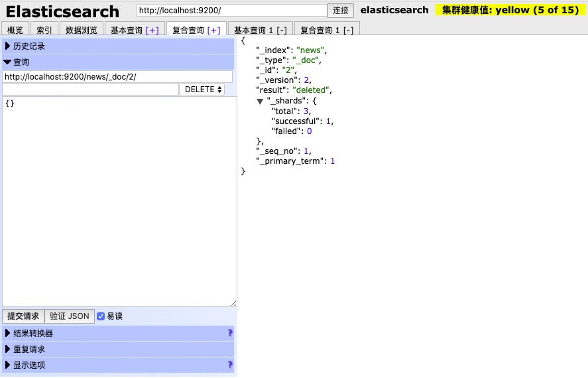588x378 pixels.
Task: Click the yellow cluster health indicator
Action: click(510, 10)
